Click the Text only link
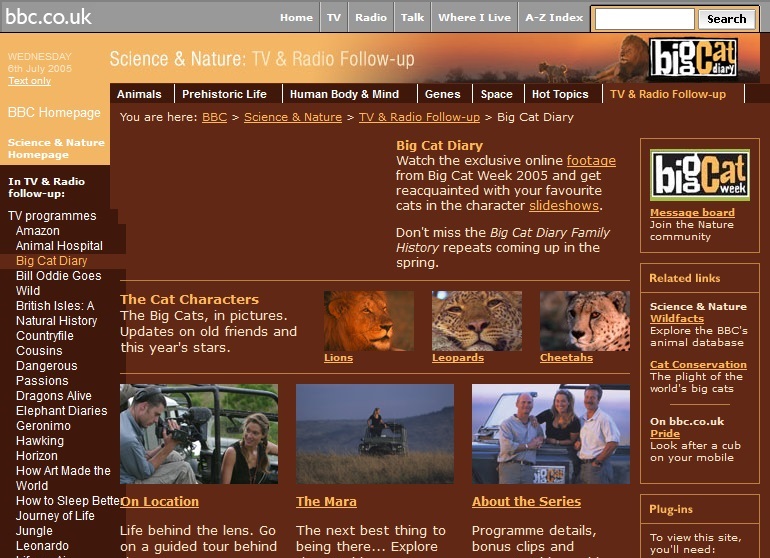This screenshot has height=558, width=770. pos(29,81)
